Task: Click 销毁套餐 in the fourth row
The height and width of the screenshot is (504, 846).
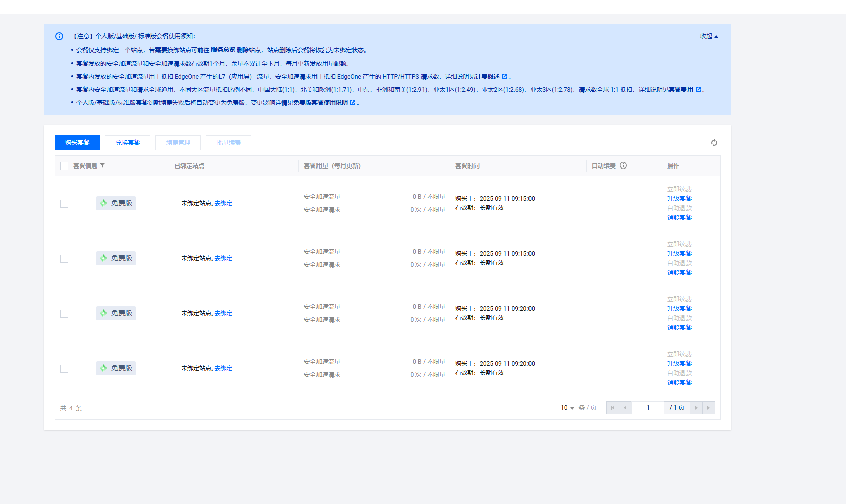Action: click(679, 383)
